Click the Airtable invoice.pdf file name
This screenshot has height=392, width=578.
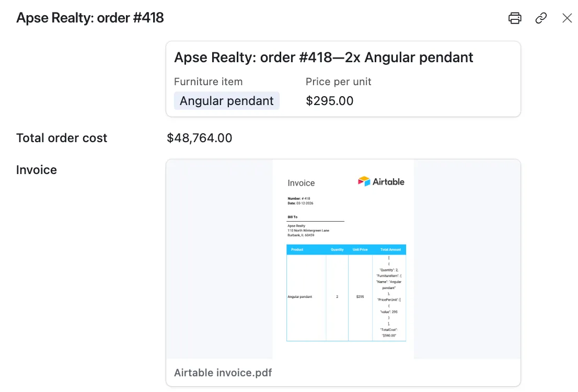coord(223,373)
